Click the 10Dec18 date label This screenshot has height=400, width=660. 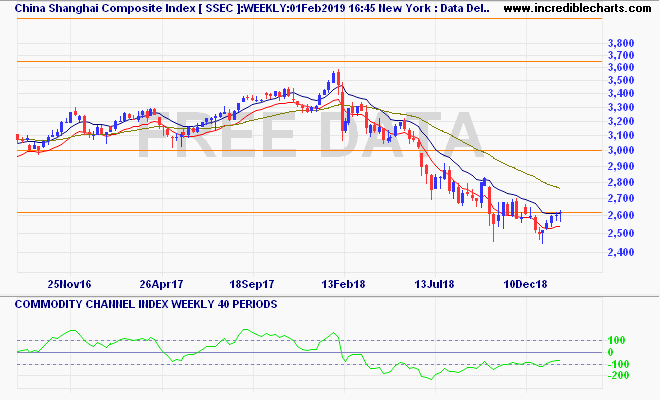click(x=524, y=284)
